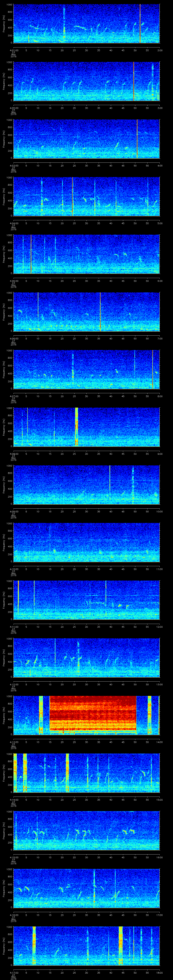Image resolution: width=173 pixels, height=980 pixels.
Task: Click the '4:15:00' start time label
Action: tap(14, 857)
